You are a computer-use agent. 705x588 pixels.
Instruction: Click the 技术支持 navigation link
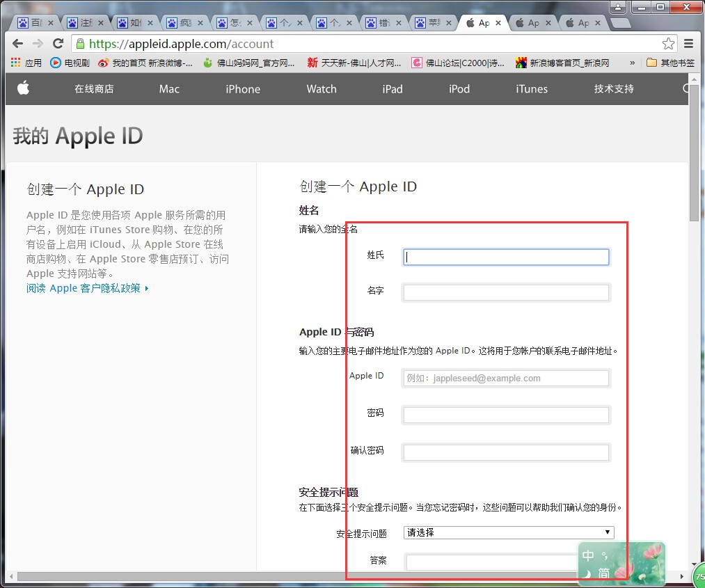pyautogui.click(x=612, y=89)
